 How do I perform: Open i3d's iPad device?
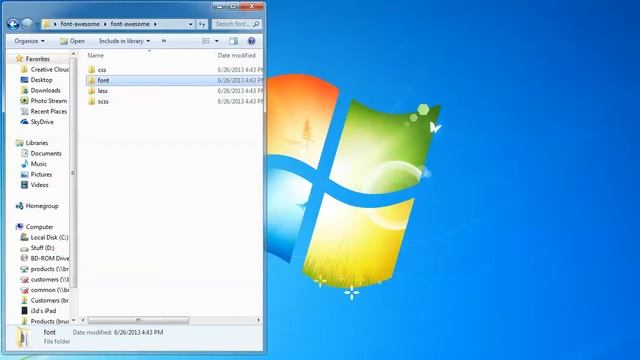click(x=43, y=311)
